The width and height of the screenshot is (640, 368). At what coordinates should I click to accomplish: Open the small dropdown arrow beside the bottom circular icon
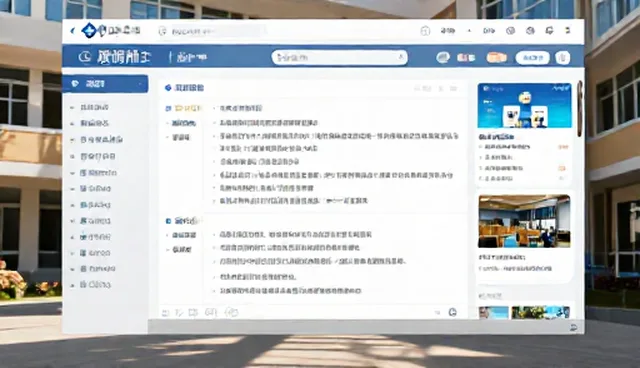click(438, 313)
